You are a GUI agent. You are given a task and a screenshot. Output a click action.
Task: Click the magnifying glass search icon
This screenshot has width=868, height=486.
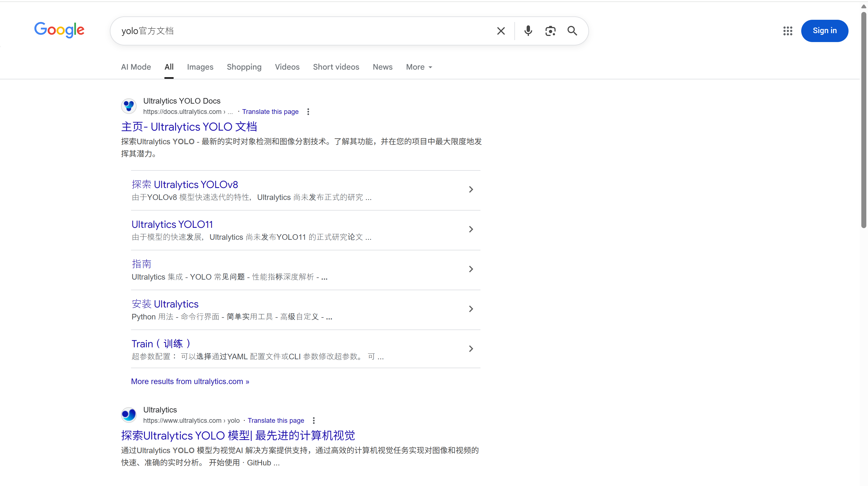pos(572,31)
